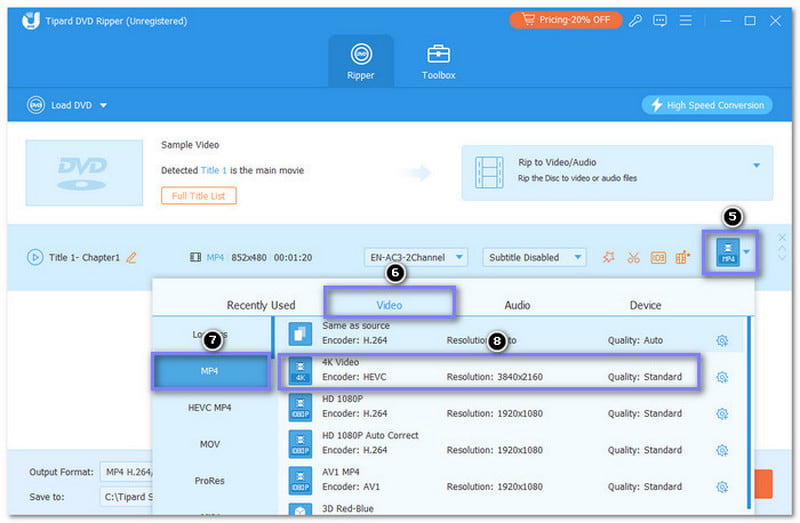
Task: Select the Audio format tab
Action: point(517,305)
